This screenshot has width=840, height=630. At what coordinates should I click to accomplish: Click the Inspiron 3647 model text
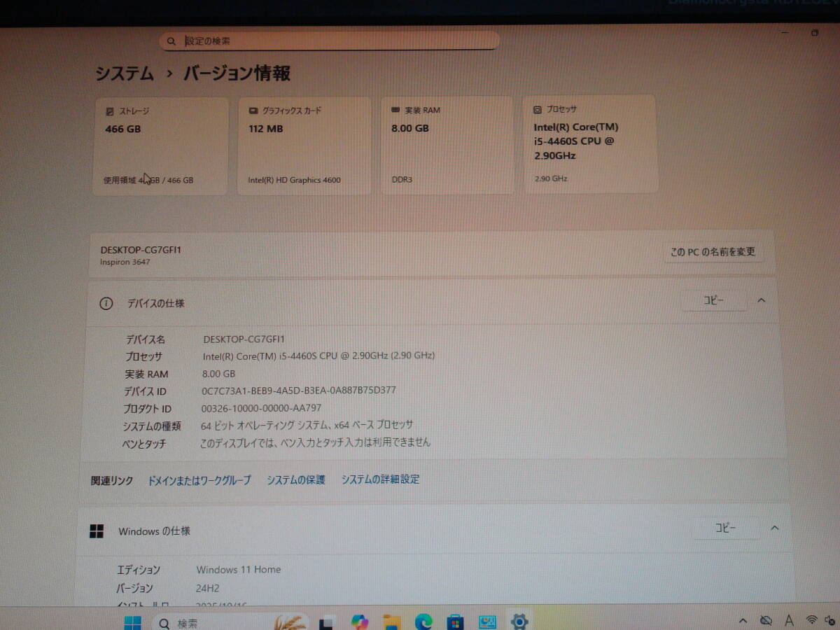coord(125,262)
